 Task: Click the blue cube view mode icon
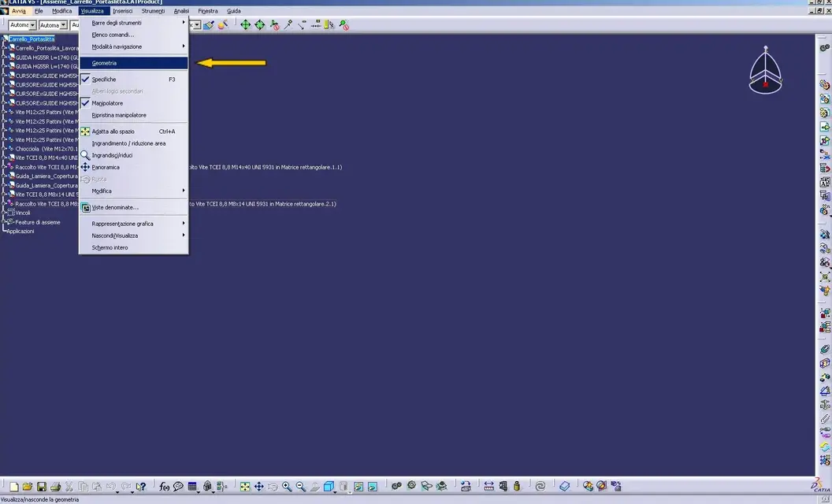click(x=329, y=487)
